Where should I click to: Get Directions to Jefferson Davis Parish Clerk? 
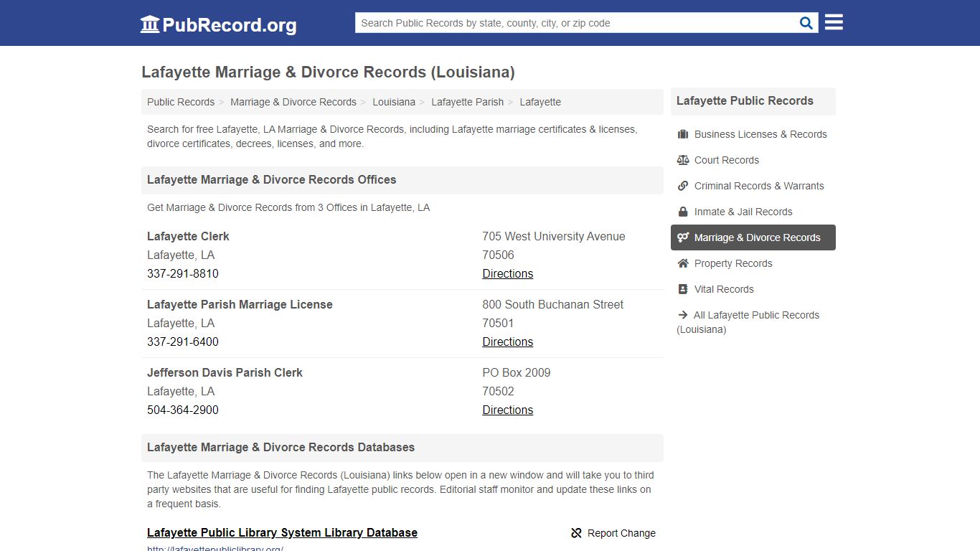pyautogui.click(x=508, y=410)
